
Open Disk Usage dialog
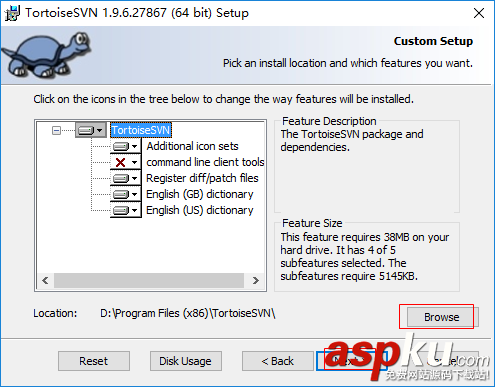coord(186,361)
